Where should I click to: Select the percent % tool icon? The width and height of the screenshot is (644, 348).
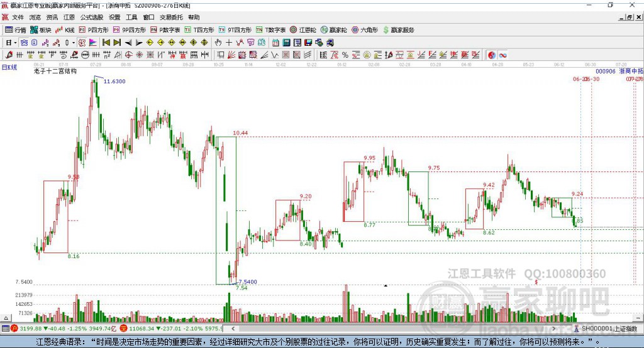click(x=345, y=55)
